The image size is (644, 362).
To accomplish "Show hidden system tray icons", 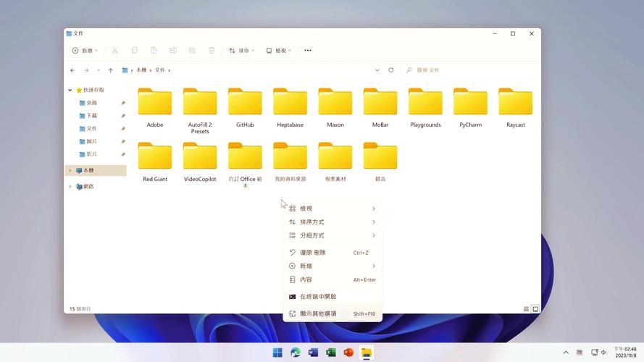I will [566, 353].
